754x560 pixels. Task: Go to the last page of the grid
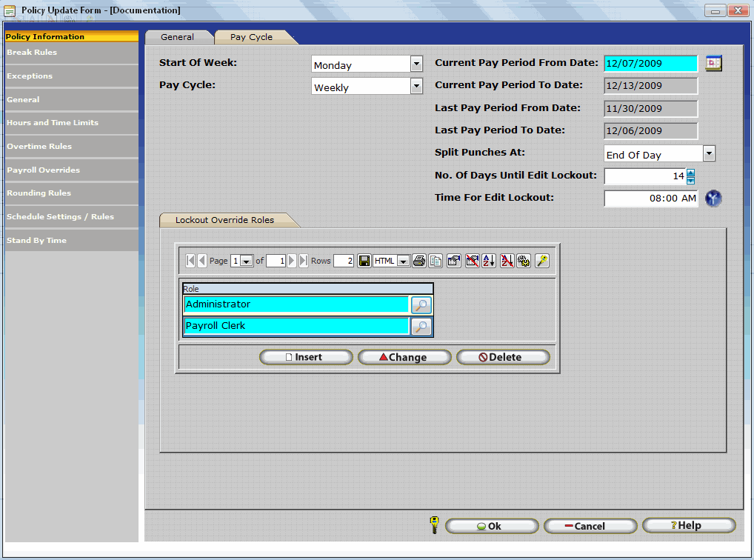click(304, 261)
